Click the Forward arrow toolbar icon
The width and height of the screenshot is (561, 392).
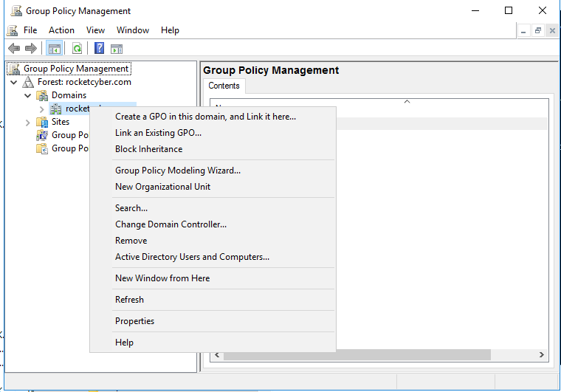pyautogui.click(x=31, y=48)
